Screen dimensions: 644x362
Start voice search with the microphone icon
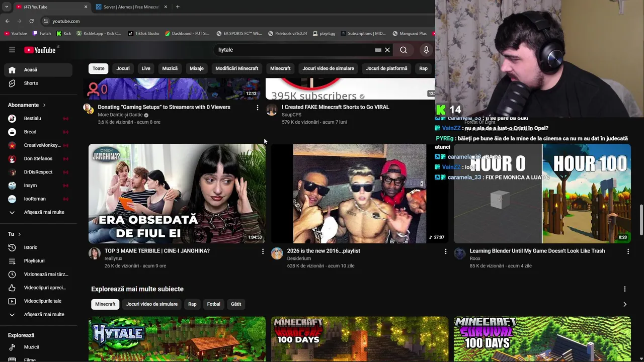click(426, 50)
